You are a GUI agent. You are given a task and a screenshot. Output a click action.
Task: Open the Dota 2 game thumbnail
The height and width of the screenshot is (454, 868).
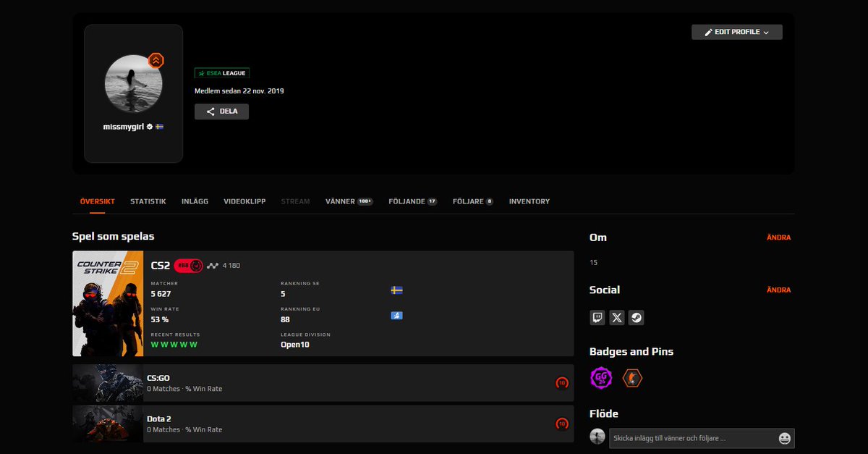tap(108, 424)
